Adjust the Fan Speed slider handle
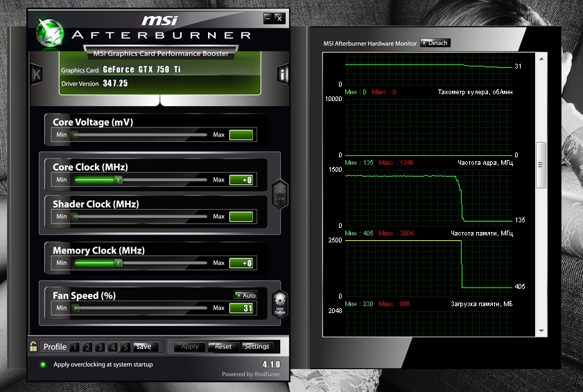This screenshot has height=392, width=583. pos(76,308)
